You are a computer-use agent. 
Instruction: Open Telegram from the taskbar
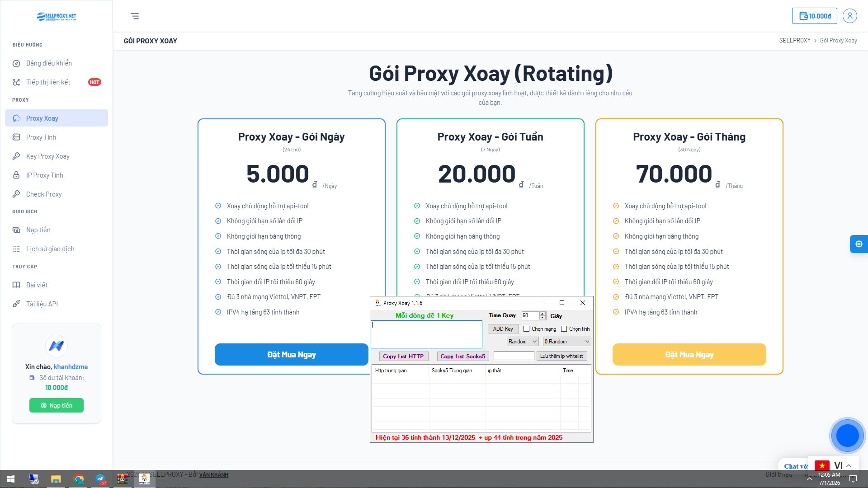[x=100, y=479]
